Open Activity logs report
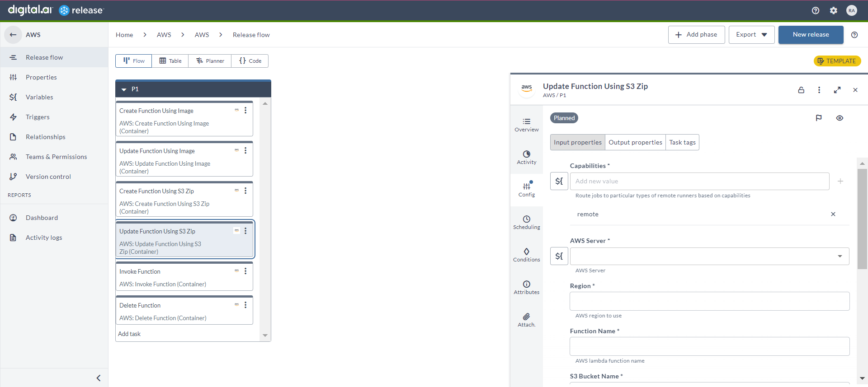868x387 pixels. (54, 238)
